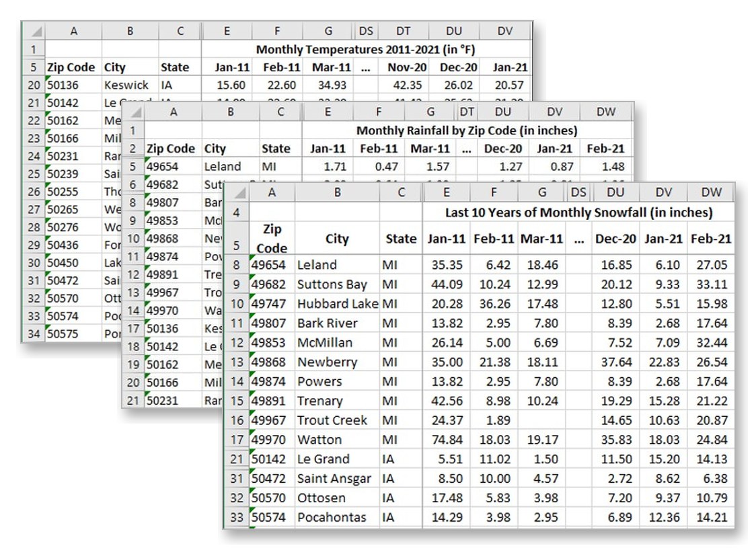This screenshot has width=756, height=550.
Task: Select row 21 header in rainfall sheet
Action: coord(133,400)
